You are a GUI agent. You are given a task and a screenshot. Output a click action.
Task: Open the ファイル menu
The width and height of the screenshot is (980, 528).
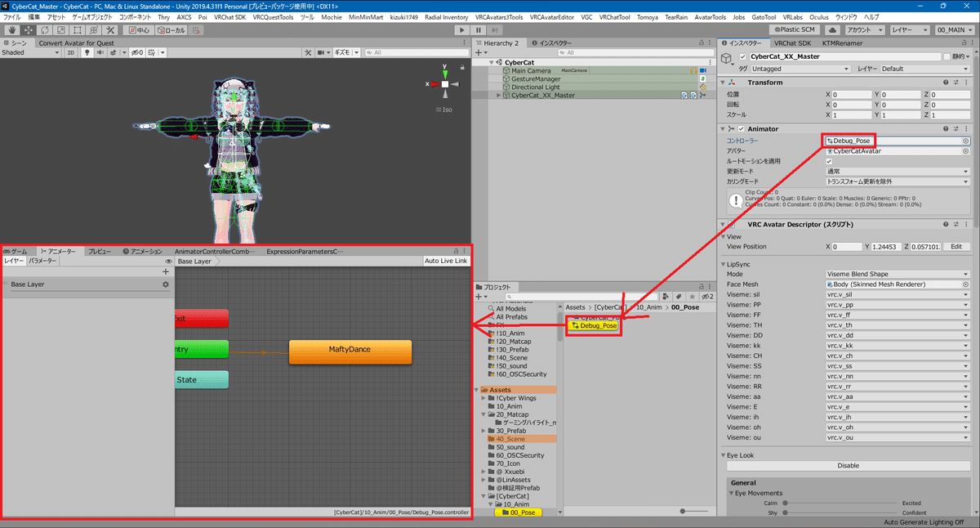12,16
